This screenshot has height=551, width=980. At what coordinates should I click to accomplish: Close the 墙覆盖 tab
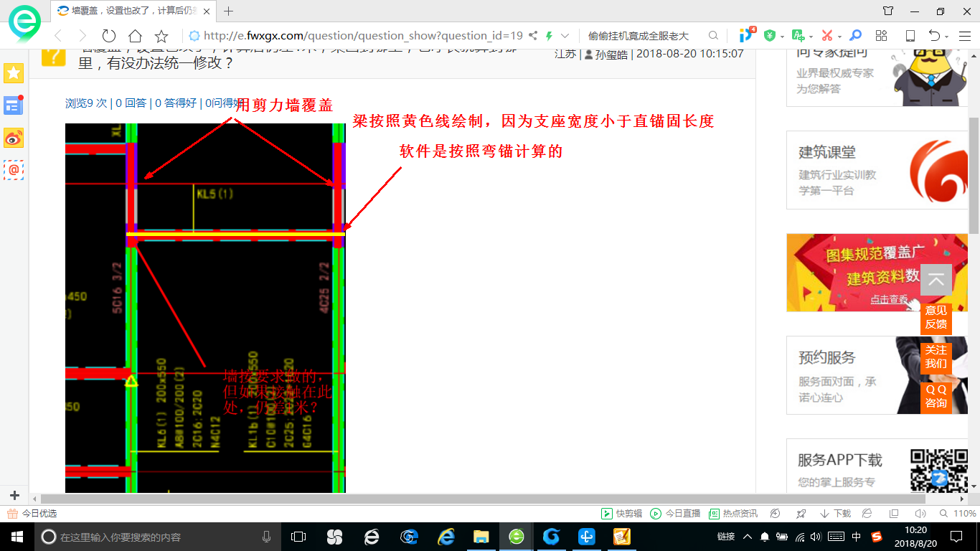coord(207,11)
